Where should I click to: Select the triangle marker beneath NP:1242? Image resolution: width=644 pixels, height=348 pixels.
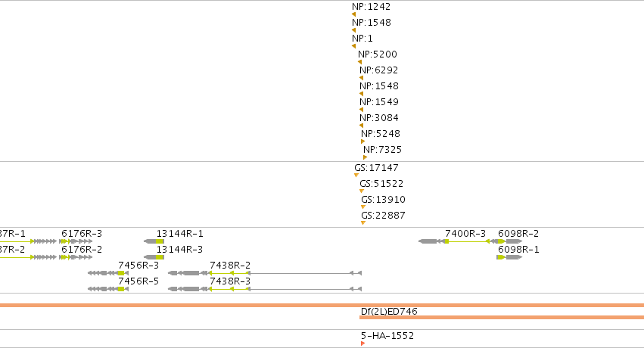[353, 14]
